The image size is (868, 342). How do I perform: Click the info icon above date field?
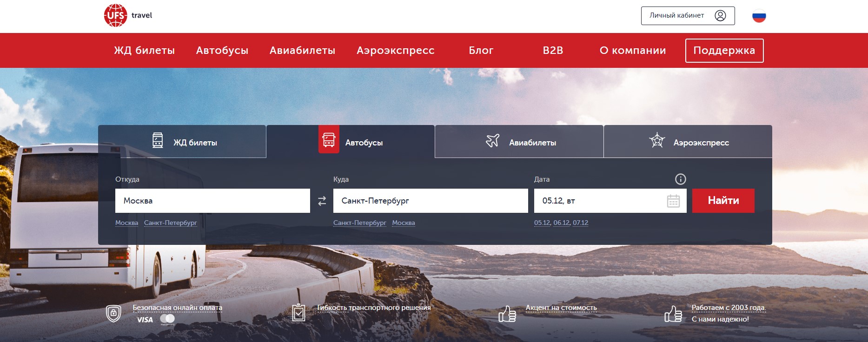click(x=680, y=179)
